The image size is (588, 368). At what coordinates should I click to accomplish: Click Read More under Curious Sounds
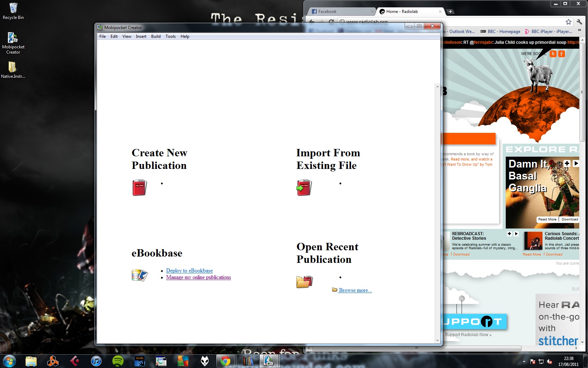click(532, 254)
